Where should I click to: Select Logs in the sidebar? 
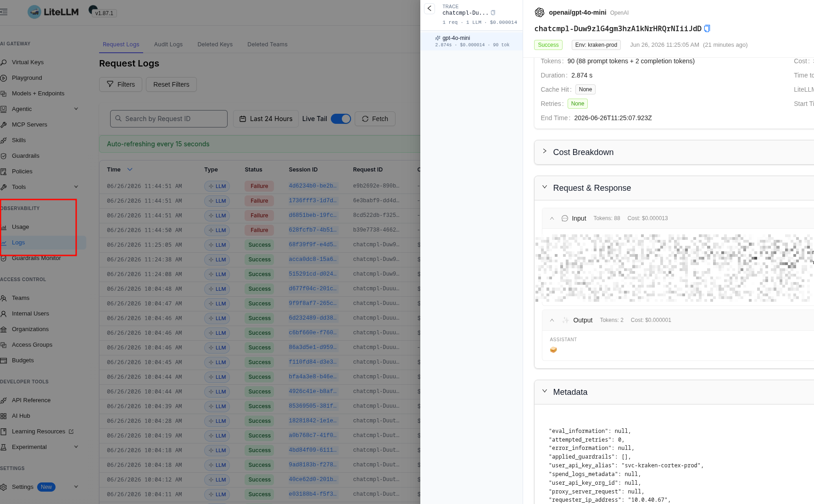pyautogui.click(x=18, y=243)
